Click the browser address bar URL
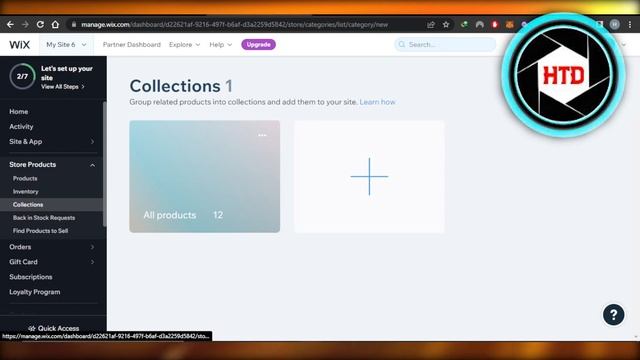Image resolution: width=640 pixels, height=360 pixels. (x=234, y=24)
